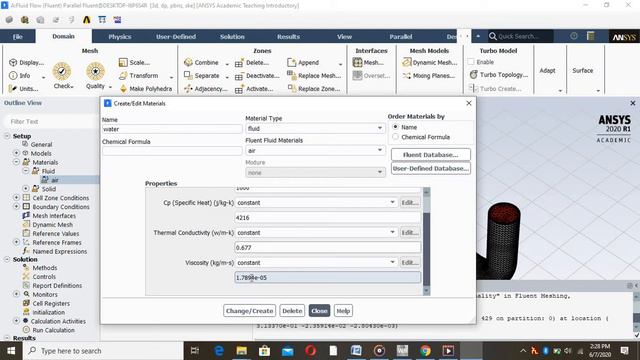This screenshot has width=640, height=360.
Task: Click the mesh Quality icon
Action: pyautogui.click(x=96, y=71)
